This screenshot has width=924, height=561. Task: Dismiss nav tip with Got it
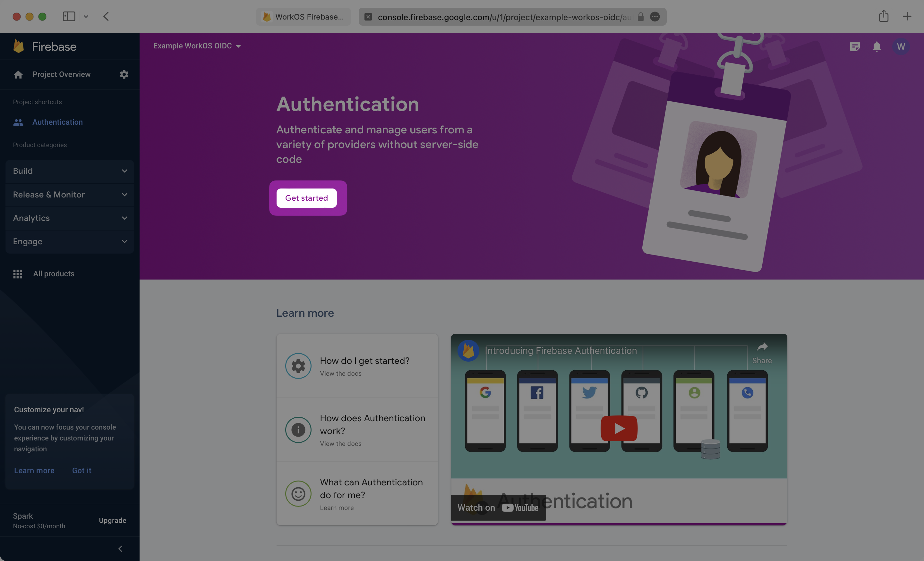coord(81,470)
